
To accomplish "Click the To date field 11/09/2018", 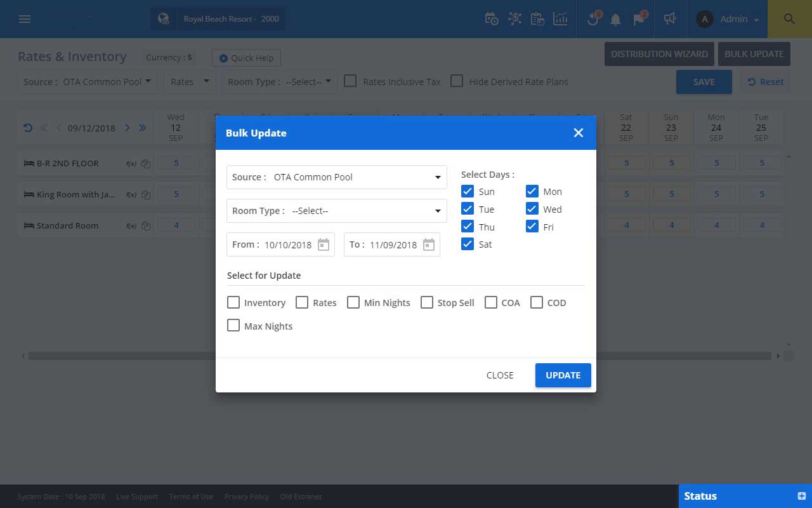I will pyautogui.click(x=393, y=244).
